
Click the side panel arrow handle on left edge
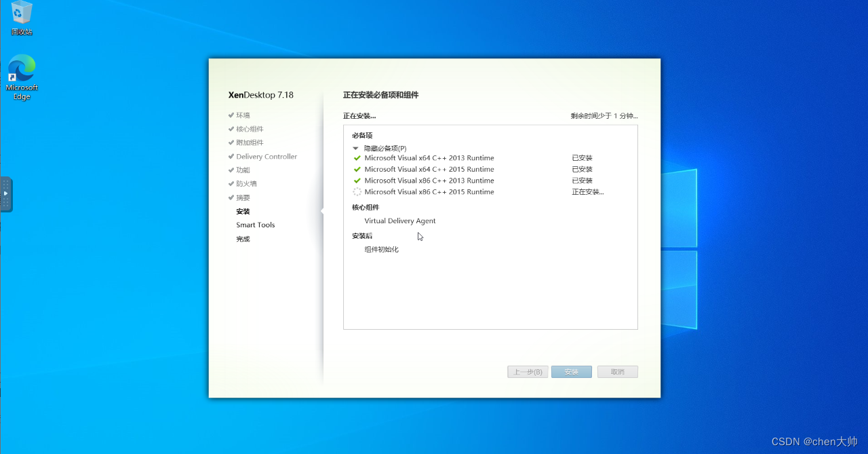click(x=6, y=194)
